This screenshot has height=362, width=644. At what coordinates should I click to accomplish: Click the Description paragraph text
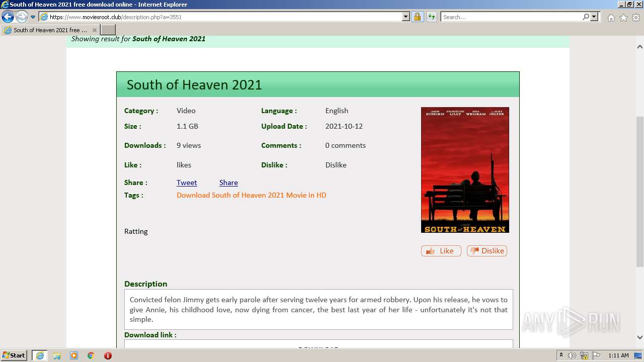318,309
